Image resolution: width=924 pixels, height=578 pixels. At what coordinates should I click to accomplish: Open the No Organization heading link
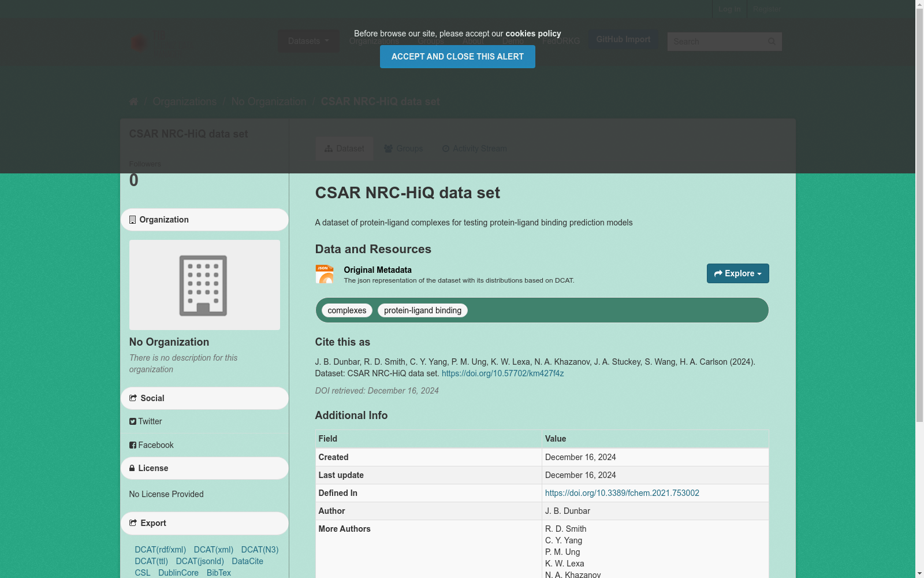169,342
